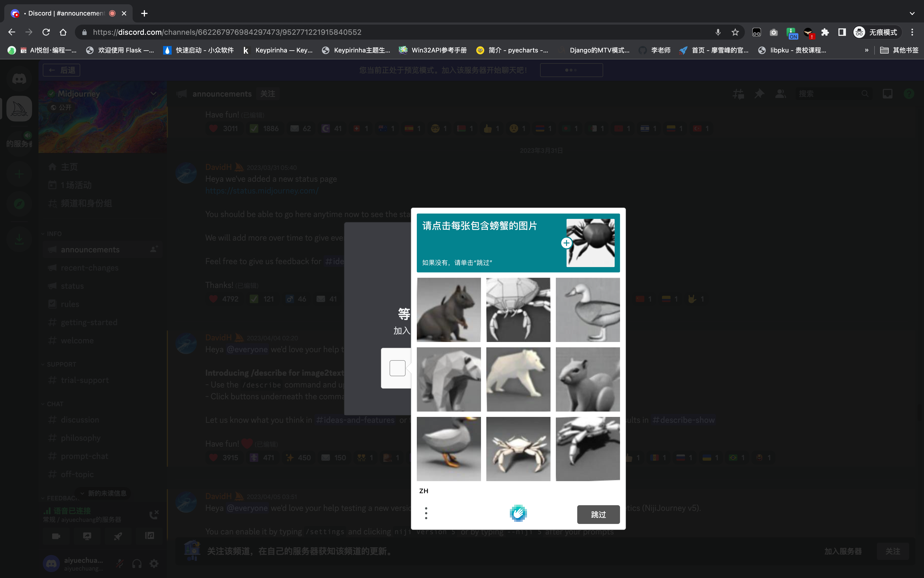
Task: Select the Midjourney sailboat server icon
Action: click(19, 109)
